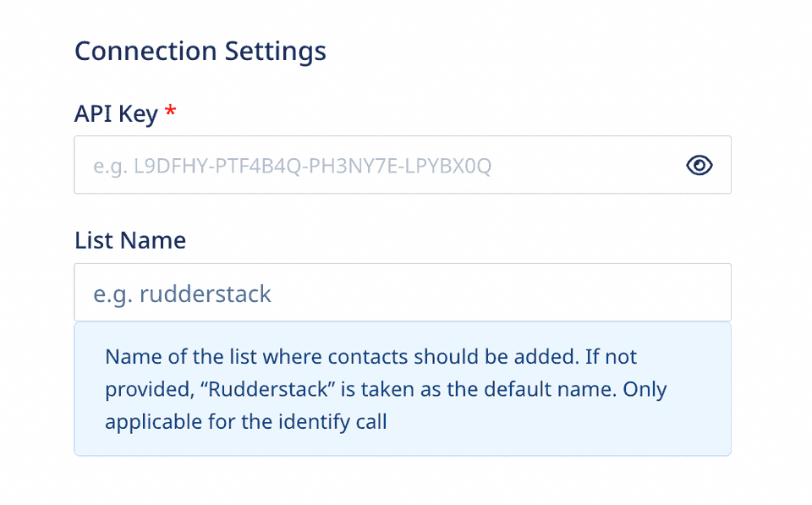Reveal the API Key with the eye icon
The width and height of the screenshot is (812, 505).
coord(700,165)
